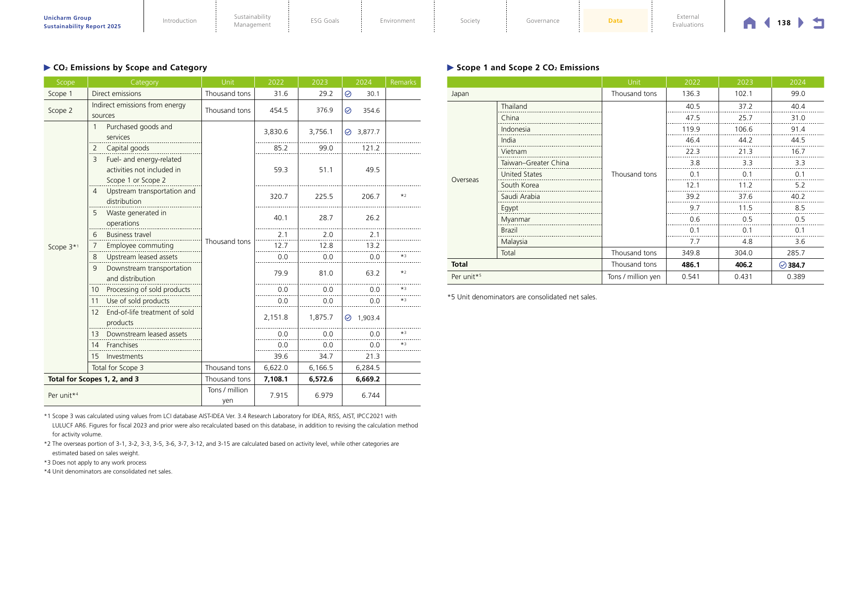The height and width of the screenshot is (614, 868).
Task: Open the External Evaluations tab
Action: click(x=688, y=21)
